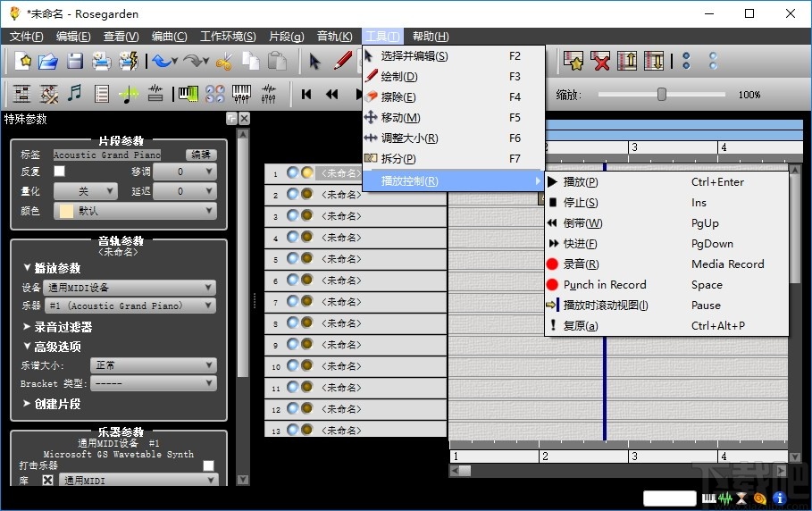Viewport: 812px width, 511px height.
Task: Open the MIDI mixer piano icon
Action: pos(241,94)
